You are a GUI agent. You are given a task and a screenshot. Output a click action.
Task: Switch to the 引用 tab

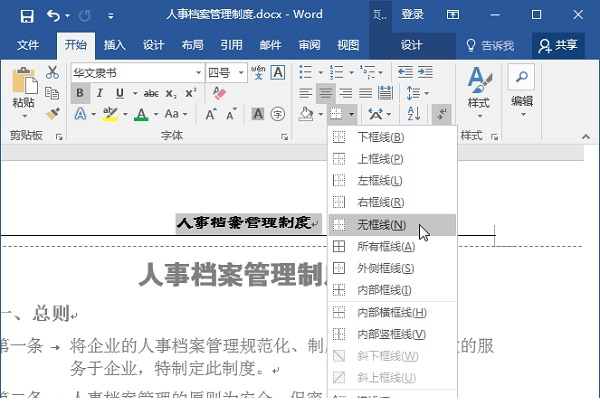coord(232,45)
